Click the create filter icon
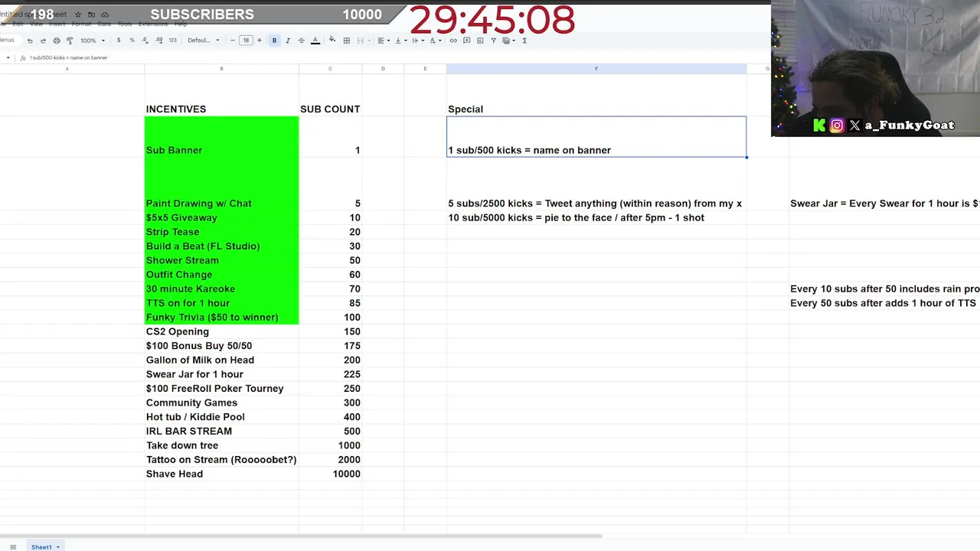Viewport: 980px width, 551px height. coord(493,41)
